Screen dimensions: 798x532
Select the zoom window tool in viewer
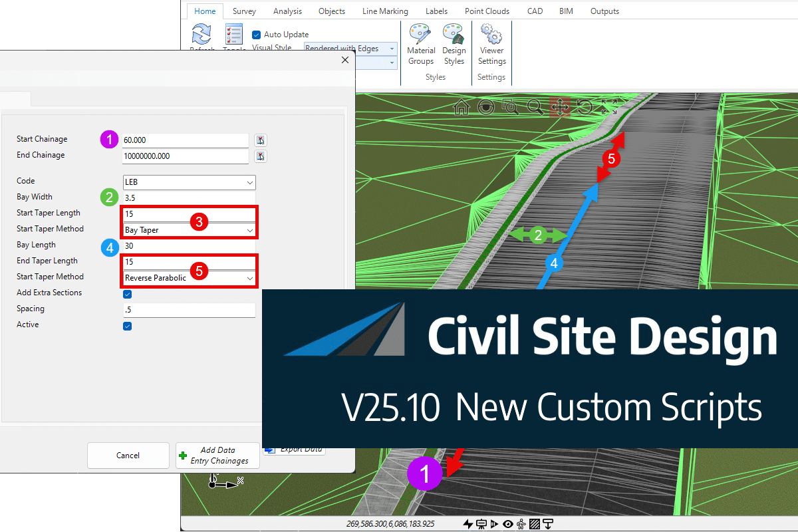510,107
